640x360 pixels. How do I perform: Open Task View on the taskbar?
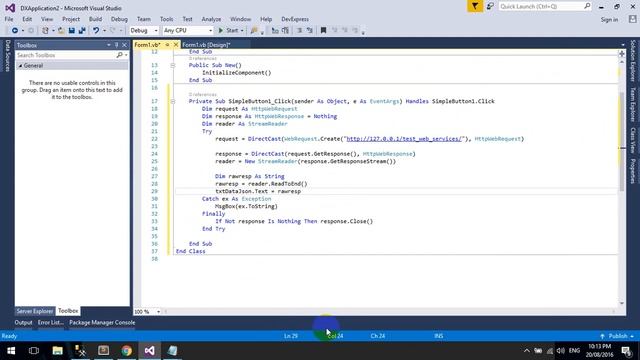34,351
